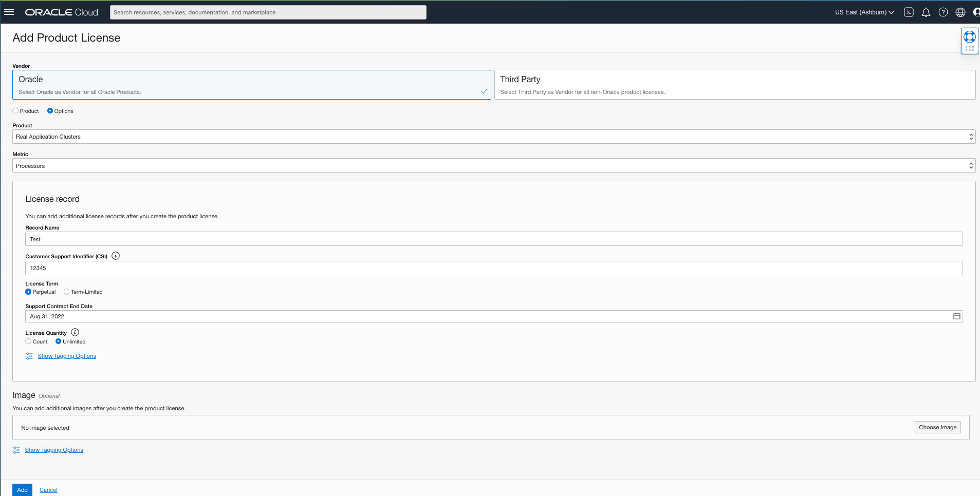This screenshot has height=496, width=980.
Task: Expand the US East (Ashburn) region selector
Action: (863, 12)
